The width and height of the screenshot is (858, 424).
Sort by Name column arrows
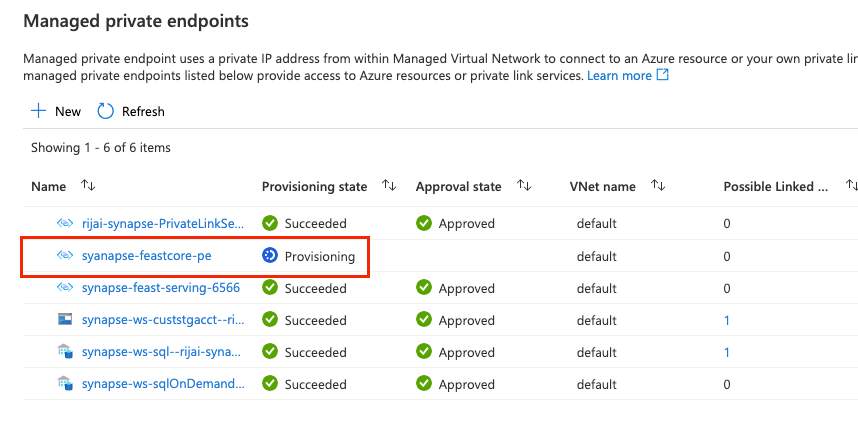pyautogui.click(x=88, y=186)
